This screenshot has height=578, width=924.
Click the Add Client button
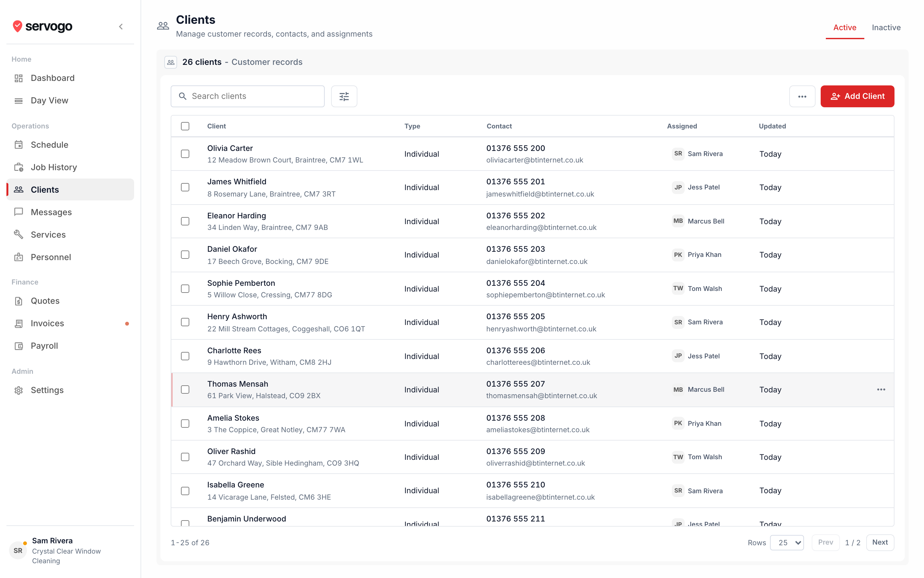point(857,96)
